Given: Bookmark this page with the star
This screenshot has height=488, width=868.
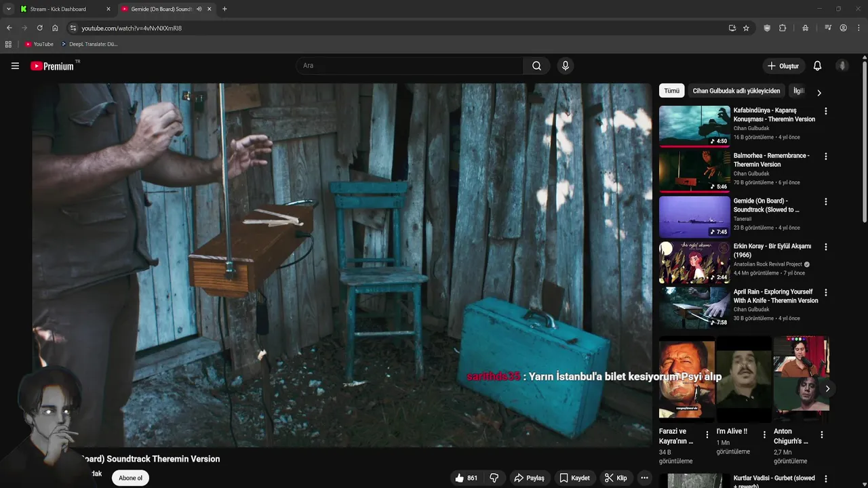Looking at the screenshot, I should [x=746, y=28].
